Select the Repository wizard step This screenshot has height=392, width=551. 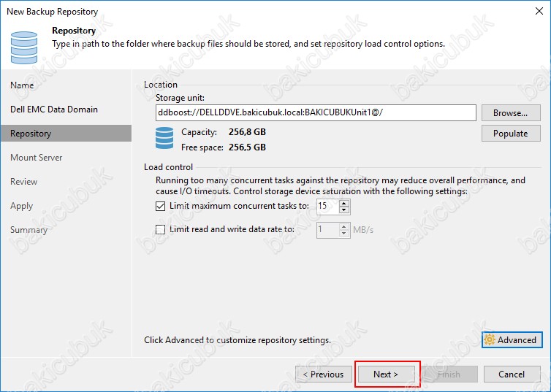pos(66,134)
